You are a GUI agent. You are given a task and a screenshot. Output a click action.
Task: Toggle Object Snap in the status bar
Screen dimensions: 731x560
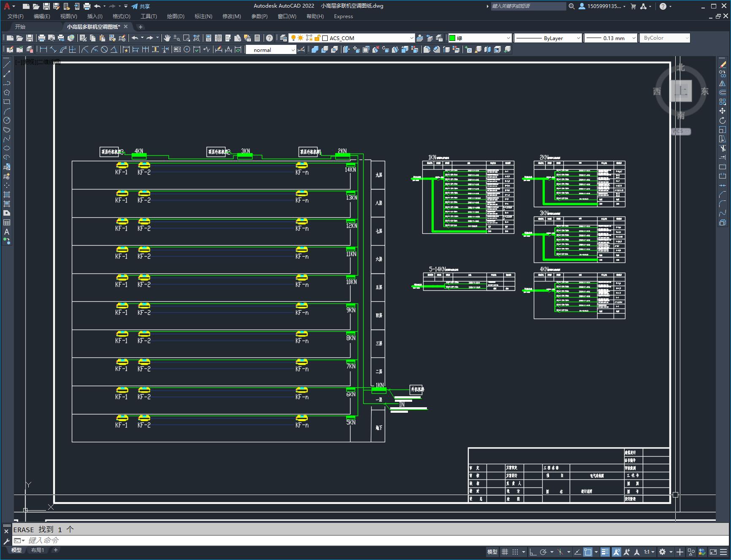coord(588,552)
